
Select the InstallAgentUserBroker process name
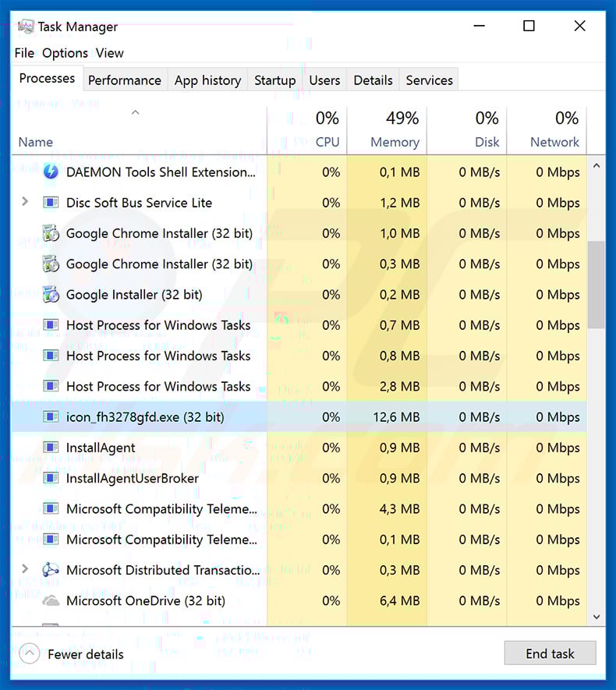point(133,479)
